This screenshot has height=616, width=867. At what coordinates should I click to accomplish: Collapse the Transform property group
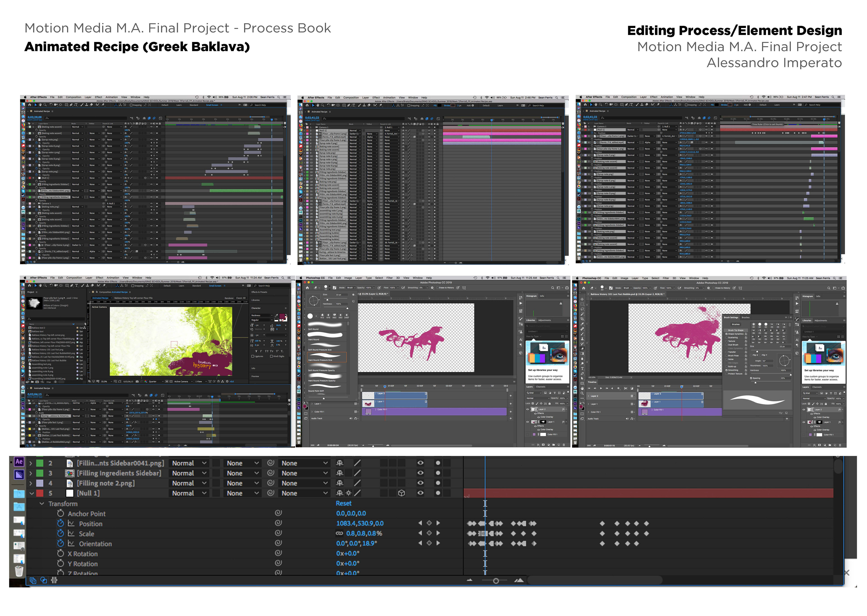click(x=42, y=504)
